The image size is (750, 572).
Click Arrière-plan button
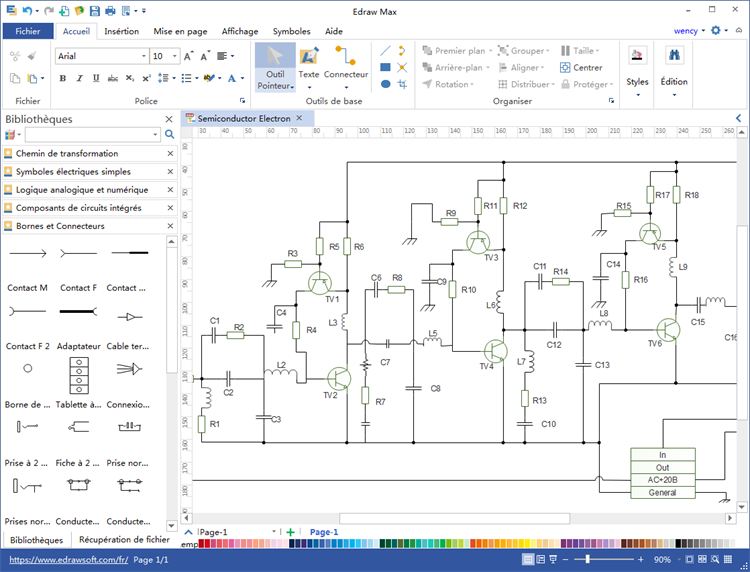point(456,67)
